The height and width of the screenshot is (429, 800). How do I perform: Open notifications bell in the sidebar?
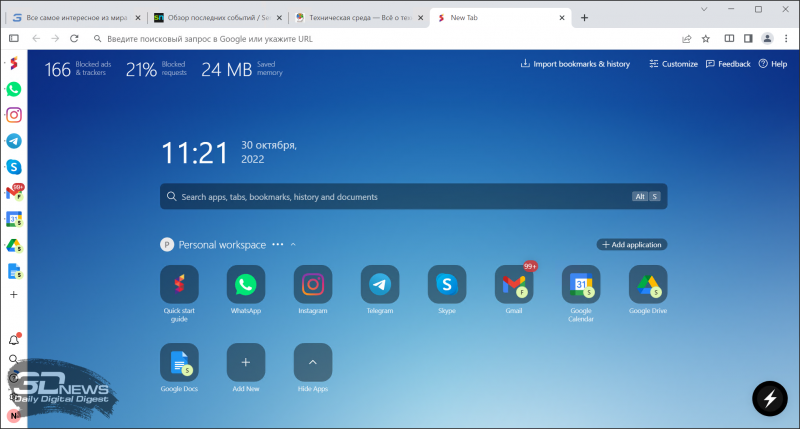(x=14, y=340)
